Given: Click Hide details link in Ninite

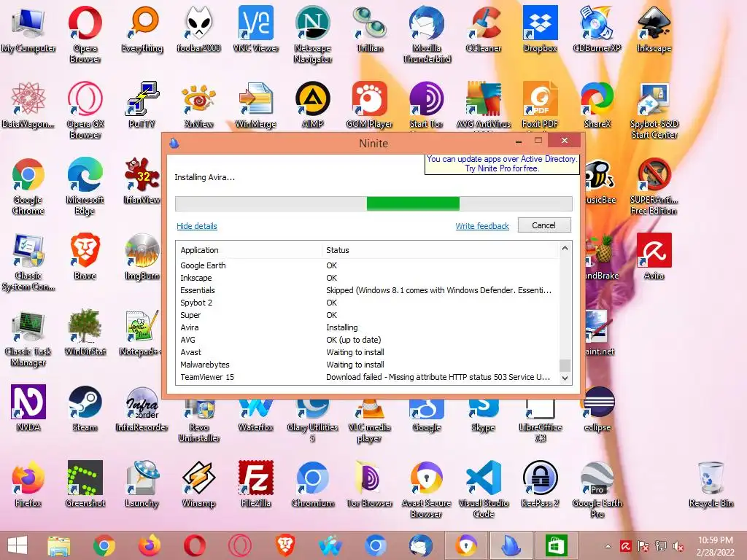Looking at the screenshot, I should 197,226.
